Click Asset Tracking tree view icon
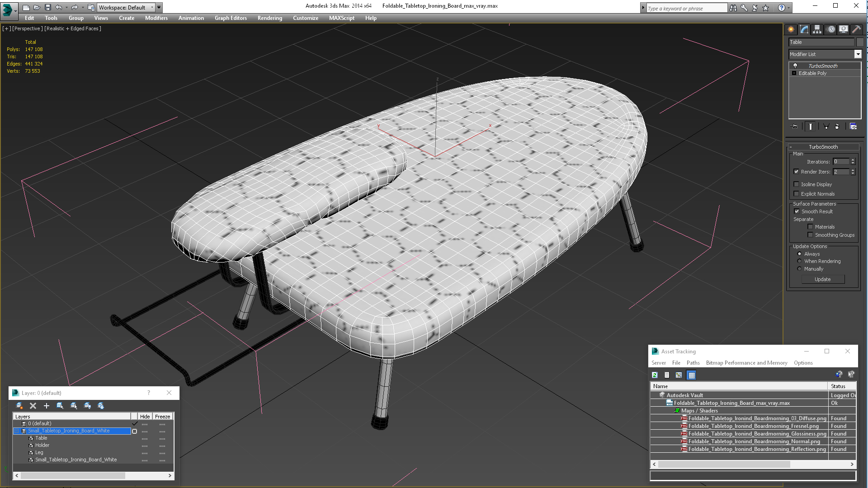The height and width of the screenshot is (488, 868). pos(679,375)
